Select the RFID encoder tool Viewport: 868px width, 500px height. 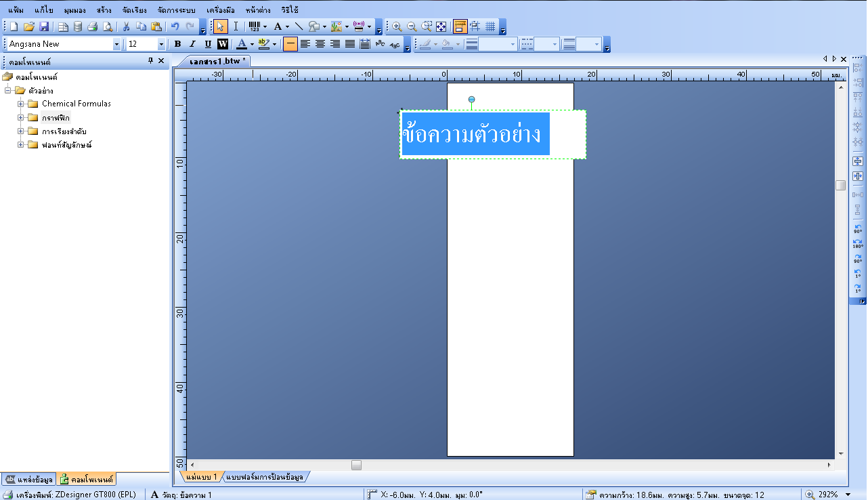(359, 26)
